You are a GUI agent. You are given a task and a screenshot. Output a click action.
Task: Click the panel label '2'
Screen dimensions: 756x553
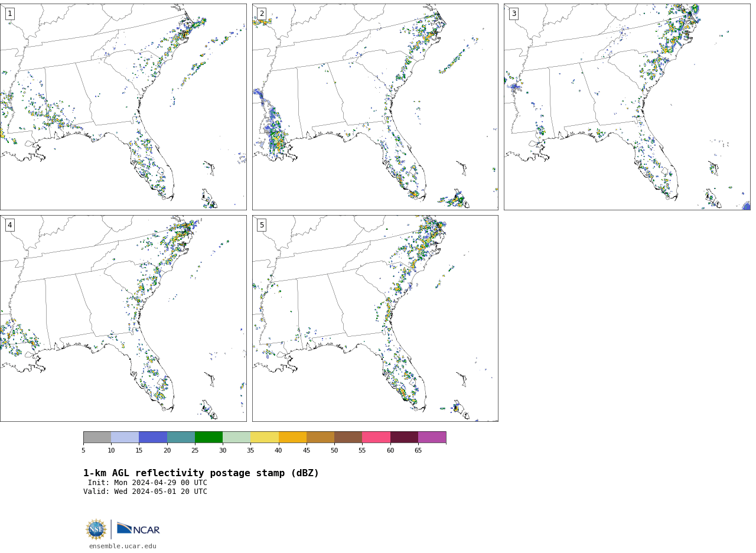pyautogui.click(x=262, y=14)
